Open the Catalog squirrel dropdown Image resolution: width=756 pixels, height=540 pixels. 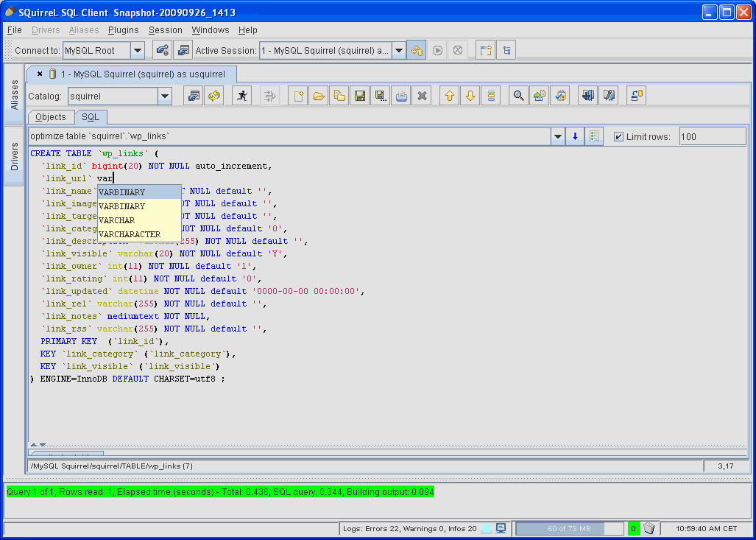pos(164,96)
